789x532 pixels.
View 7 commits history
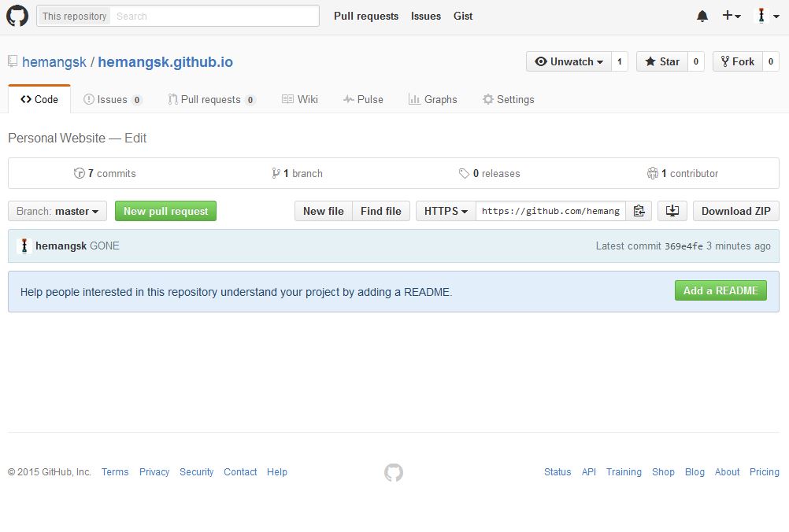tap(105, 173)
